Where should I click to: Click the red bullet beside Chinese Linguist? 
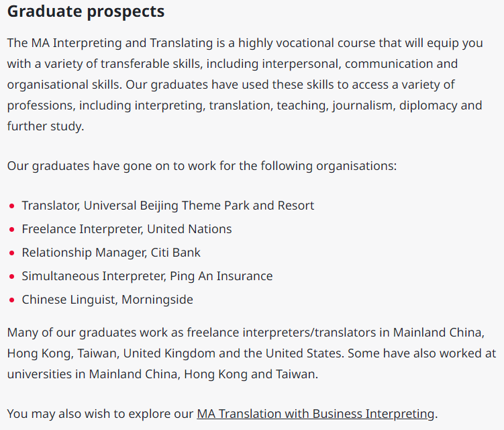[x=12, y=300]
